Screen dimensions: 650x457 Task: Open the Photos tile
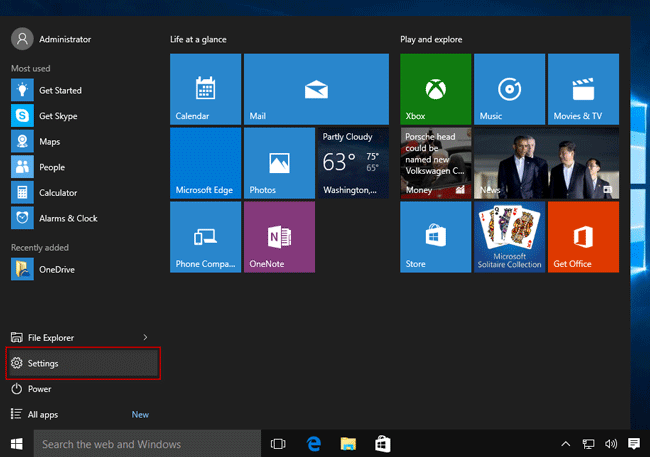point(279,163)
